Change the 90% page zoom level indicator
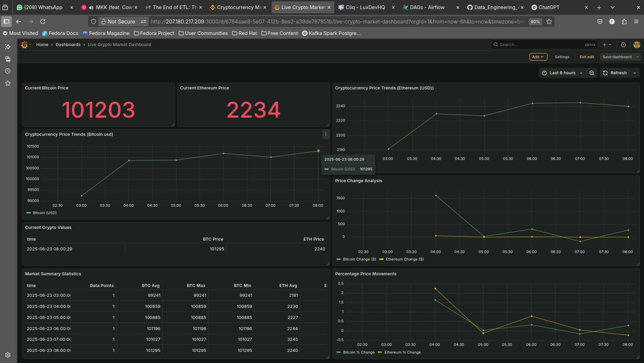The width and height of the screenshot is (644, 363). point(535,21)
